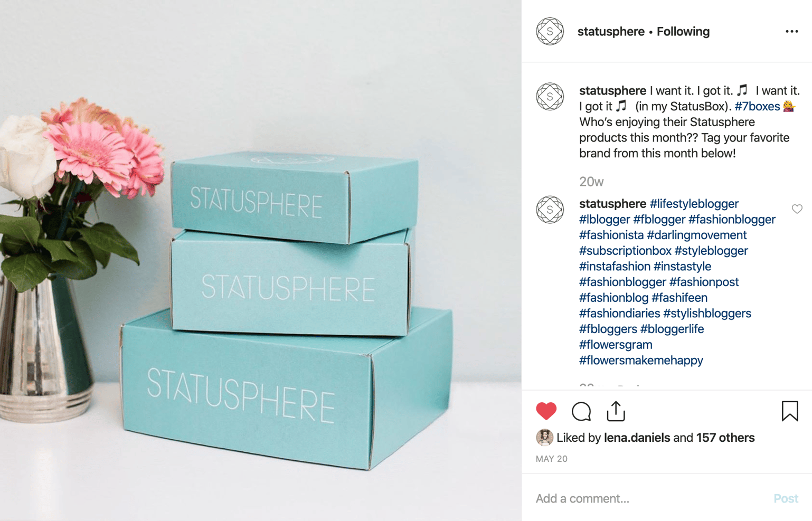
Task: Save the post with the bookmark icon
Action: pyautogui.click(x=790, y=411)
